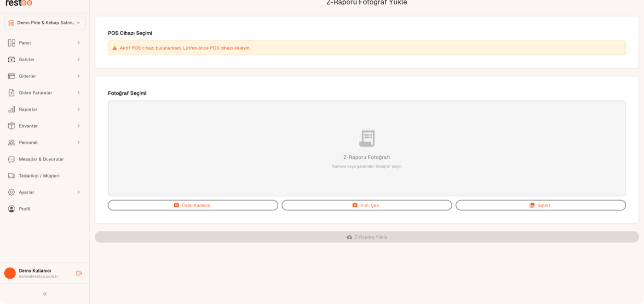Click the Fotoğraf Seçimi heading
This screenshot has width=644, height=304.
pos(127,93)
